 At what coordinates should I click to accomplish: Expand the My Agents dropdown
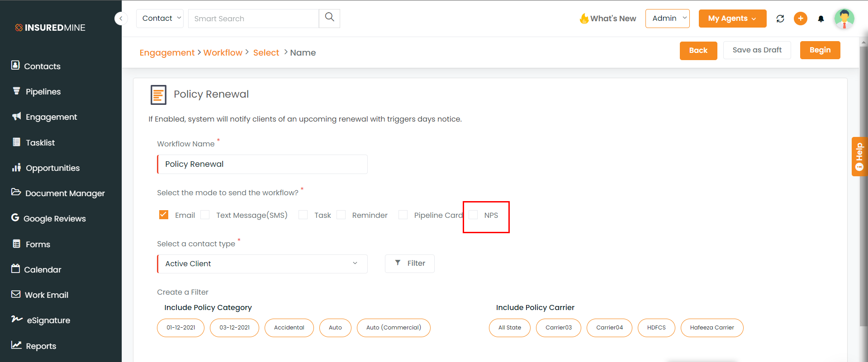coord(732,19)
